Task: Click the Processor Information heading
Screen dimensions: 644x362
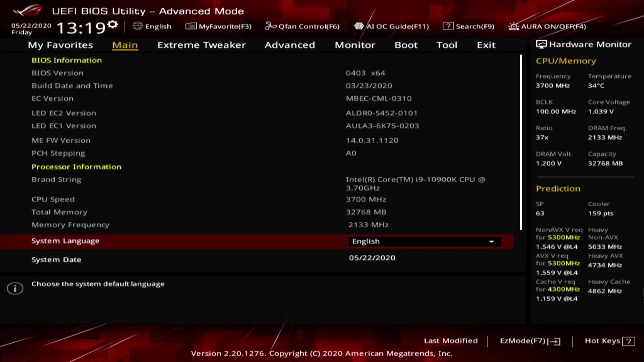Action: (76, 167)
